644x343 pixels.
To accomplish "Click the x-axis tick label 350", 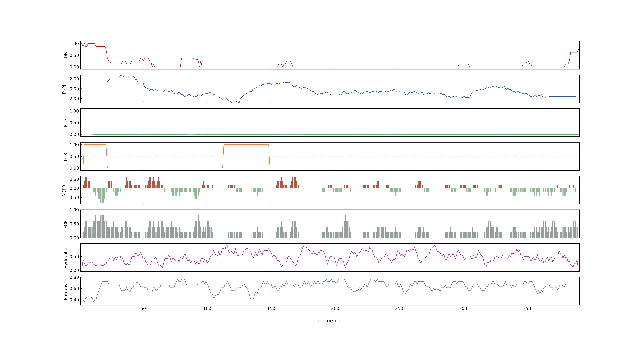I will pyautogui.click(x=527, y=309).
